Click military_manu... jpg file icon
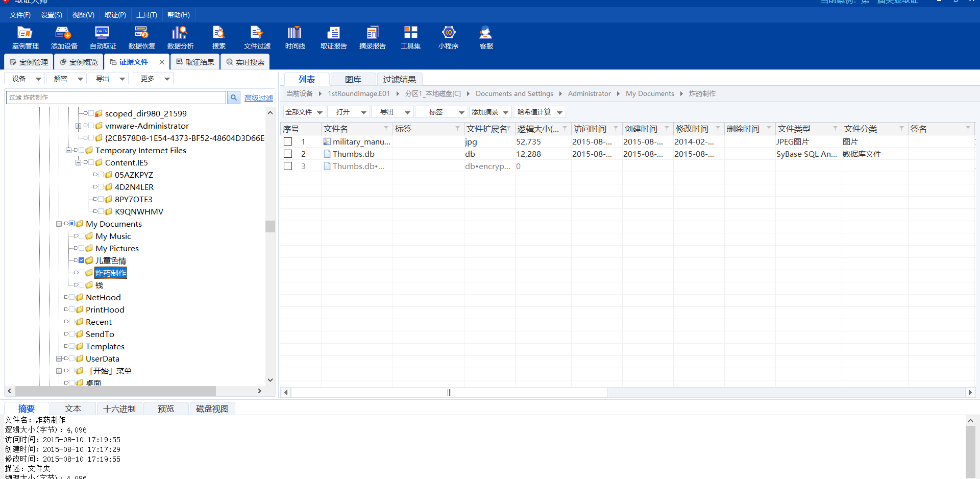The height and width of the screenshot is (479, 980). [327, 141]
